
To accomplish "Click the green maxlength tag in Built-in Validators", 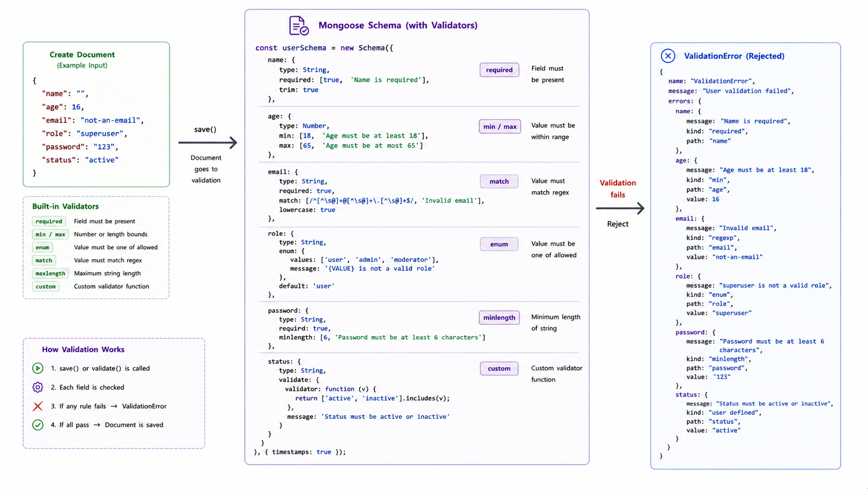I will click(x=50, y=273).
